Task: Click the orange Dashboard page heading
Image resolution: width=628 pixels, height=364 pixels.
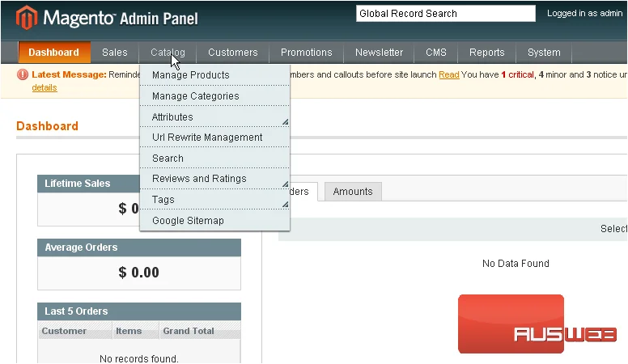Action: tap(47, 126)
